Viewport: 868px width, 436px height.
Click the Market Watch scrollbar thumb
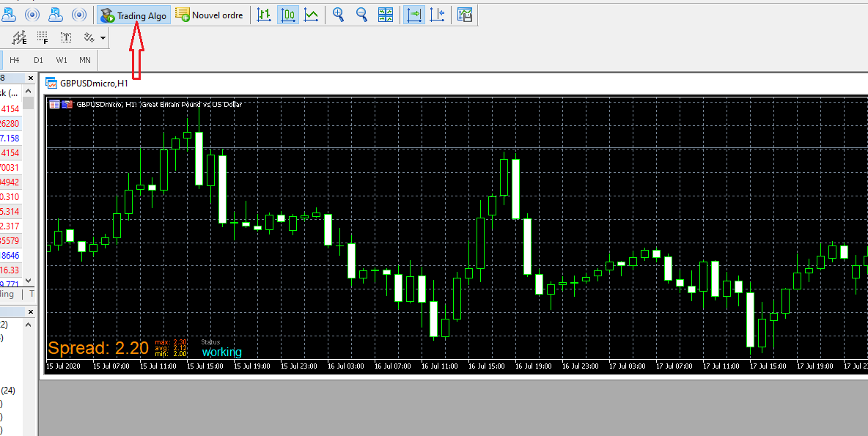(x=29, y=103)
